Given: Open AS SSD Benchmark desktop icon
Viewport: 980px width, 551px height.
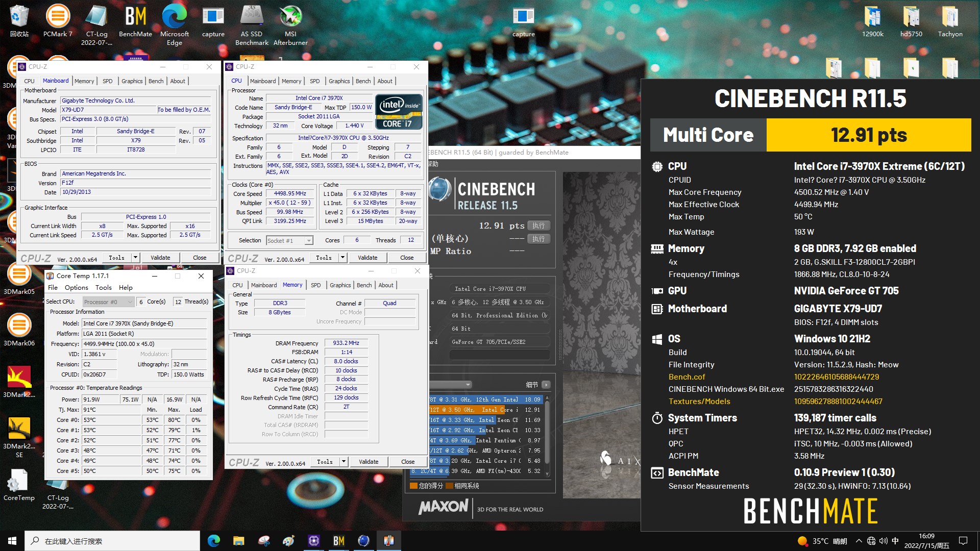Looking at the screenshot, I should (x=252, y=25).
